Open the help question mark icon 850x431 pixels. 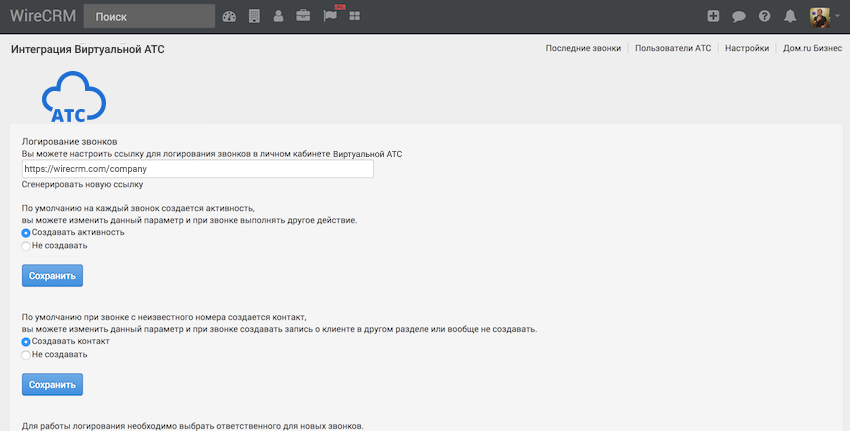(x=765, y=16)
